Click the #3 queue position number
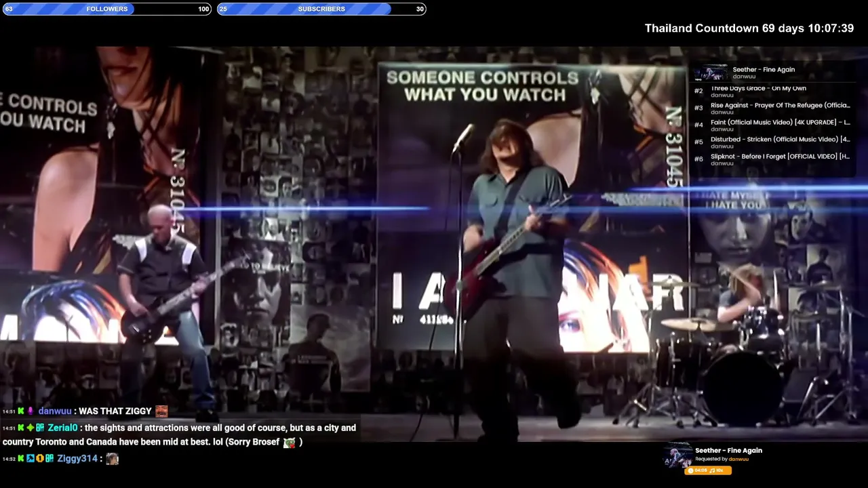This screenshot has height=488, width=868. 698,108
